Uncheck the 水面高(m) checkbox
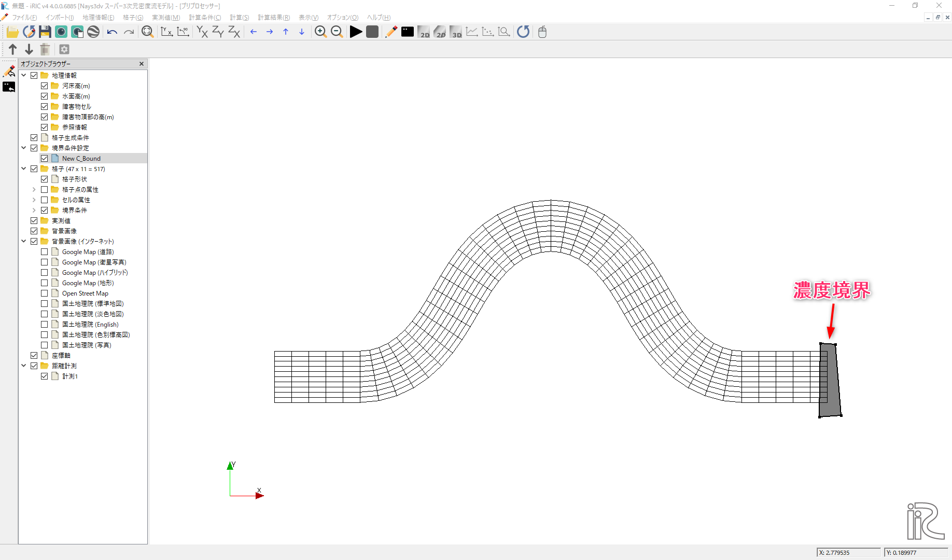 pos(45,96)
